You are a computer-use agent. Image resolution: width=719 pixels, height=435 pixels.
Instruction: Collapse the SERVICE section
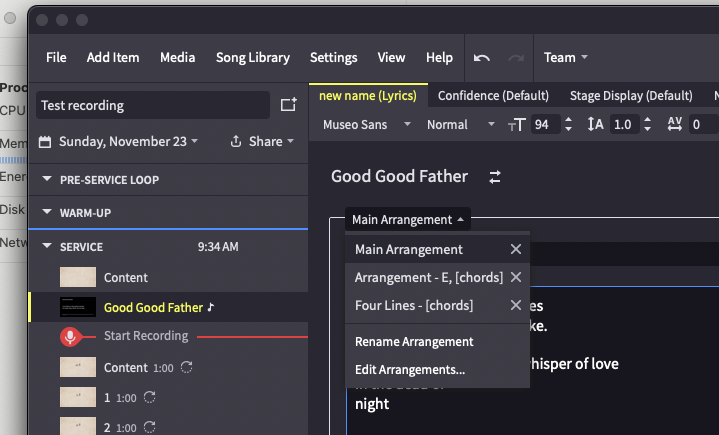point(47,246)
